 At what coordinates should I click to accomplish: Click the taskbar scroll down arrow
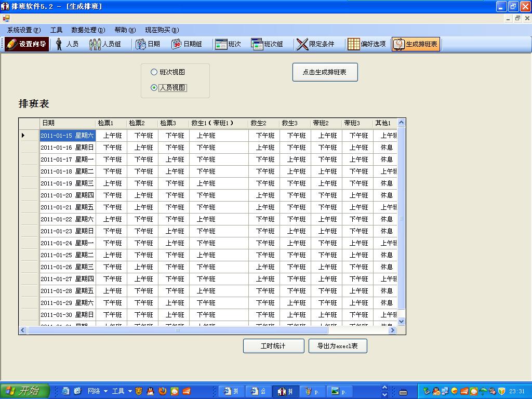click(384, 395)
